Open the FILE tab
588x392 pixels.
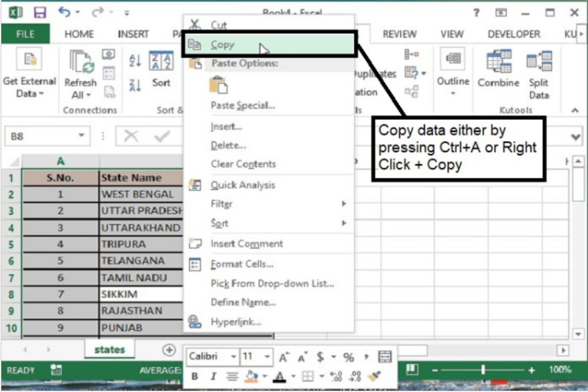[x=25, y=34]
